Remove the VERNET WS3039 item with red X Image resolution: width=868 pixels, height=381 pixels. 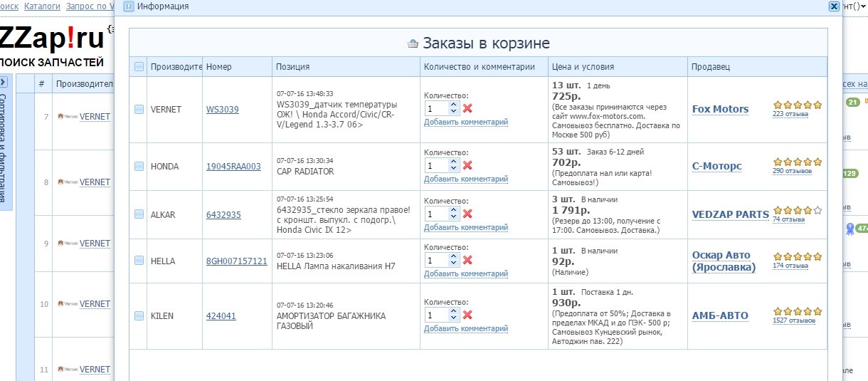pyautogui.click(x=467, y=108)
